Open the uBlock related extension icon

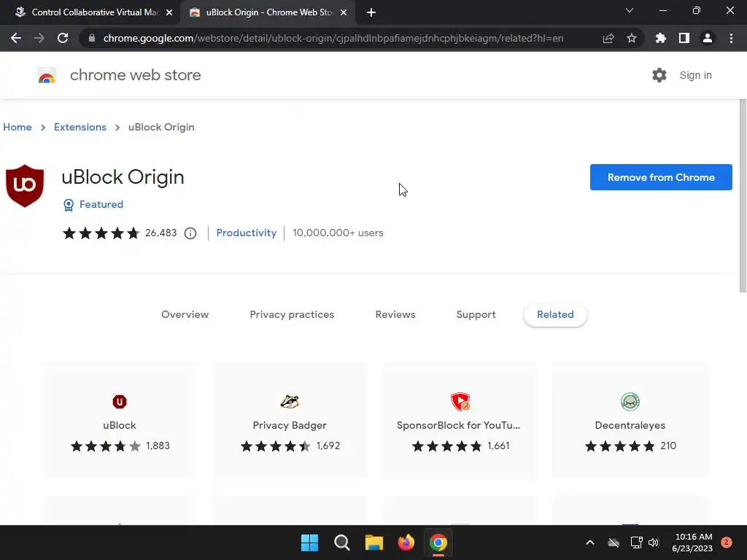click(x=120, y=402)
